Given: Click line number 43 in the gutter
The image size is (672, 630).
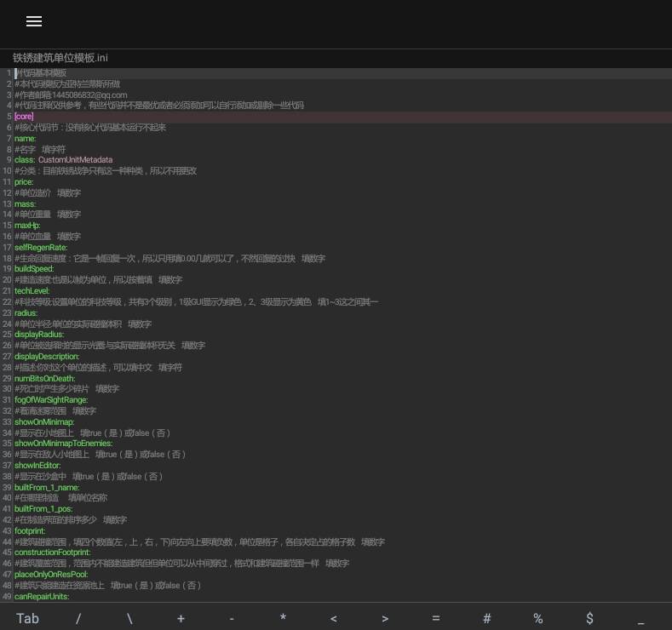Looking at the screenshot, I should [x=7, y=531].
